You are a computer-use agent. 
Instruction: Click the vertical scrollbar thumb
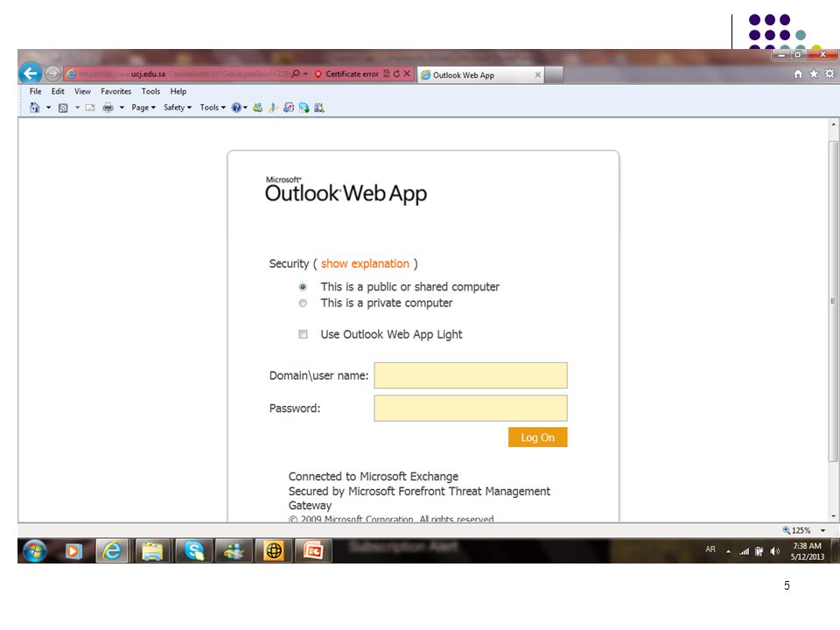(x=833, y=301)
